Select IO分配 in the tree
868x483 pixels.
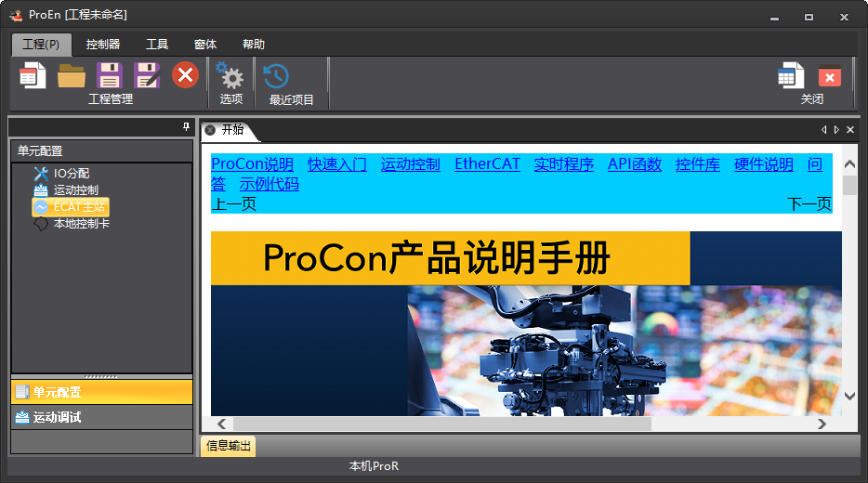(x=72, y=174)
